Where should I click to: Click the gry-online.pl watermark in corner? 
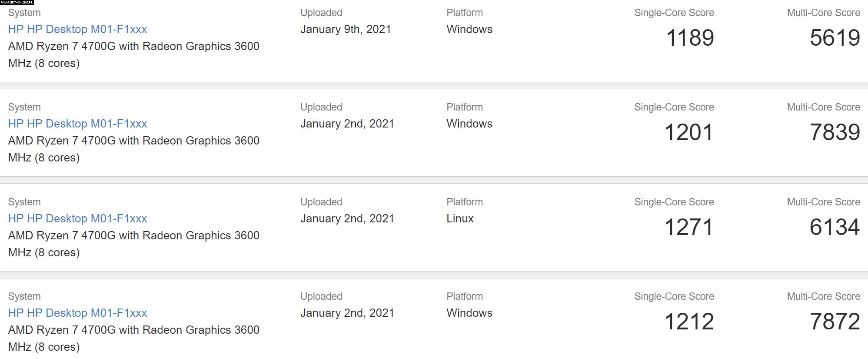(17, 2)
